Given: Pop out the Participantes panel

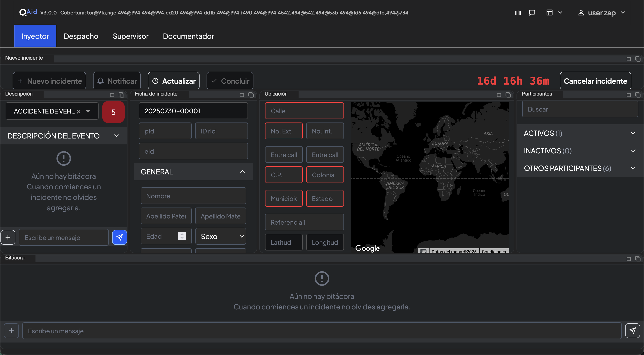Looking at the screenshot, I should [x=638, y=95].
